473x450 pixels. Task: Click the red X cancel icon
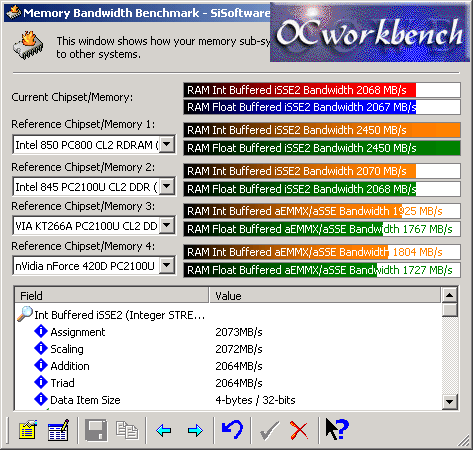tap(299, 430)
